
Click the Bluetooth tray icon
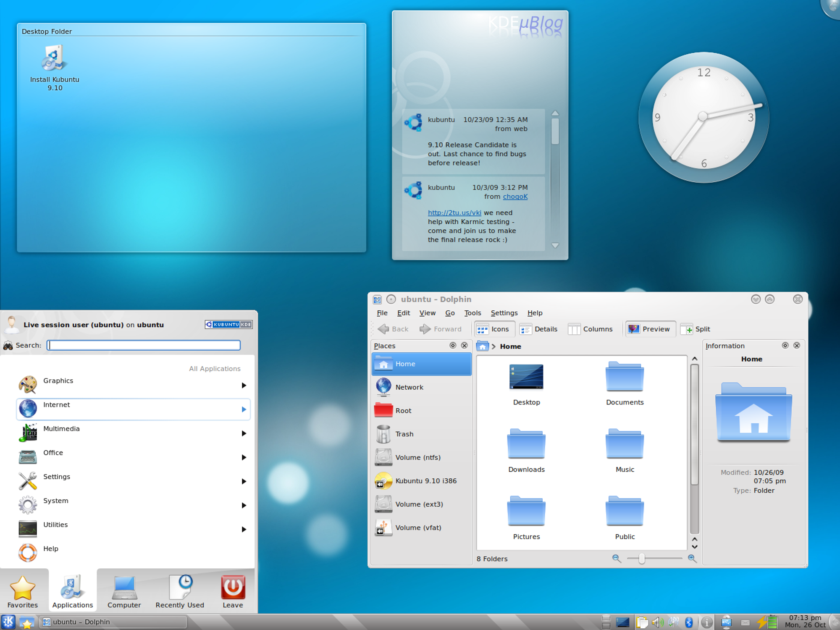pos(689,622)
